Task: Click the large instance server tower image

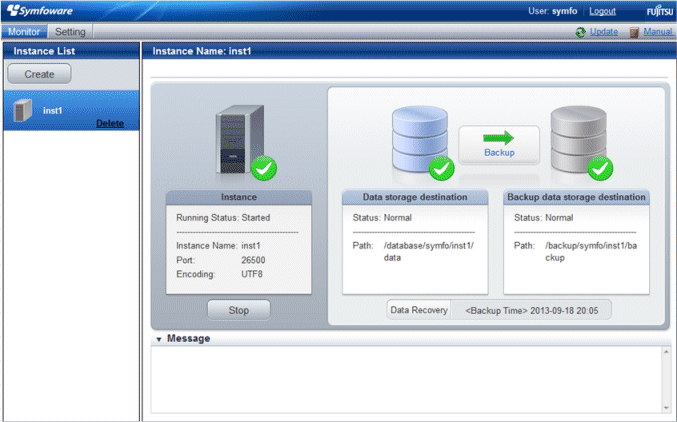Action: (x=240, y=139)
